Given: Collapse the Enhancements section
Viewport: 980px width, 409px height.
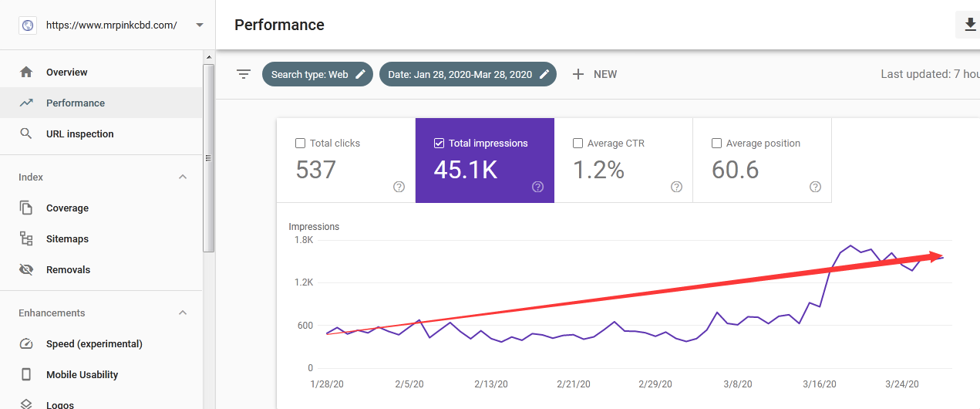Looking at the screenshot, I should 183,313.
